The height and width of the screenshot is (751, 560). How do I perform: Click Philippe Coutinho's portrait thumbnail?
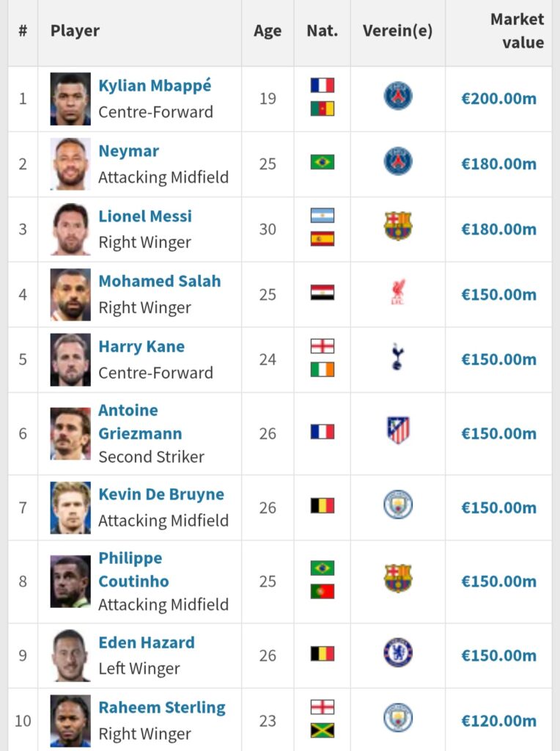(70, 582)
